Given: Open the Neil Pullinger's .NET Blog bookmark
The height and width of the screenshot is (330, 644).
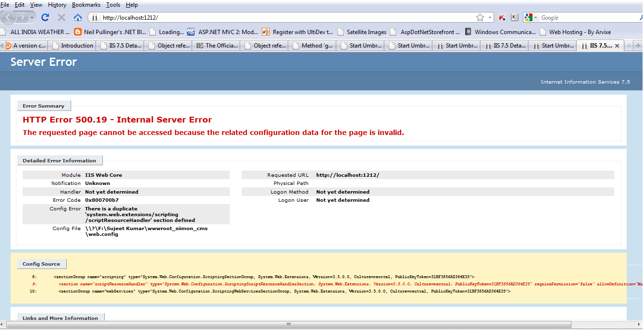Looking at the screenshot, I should click(110, 32).
